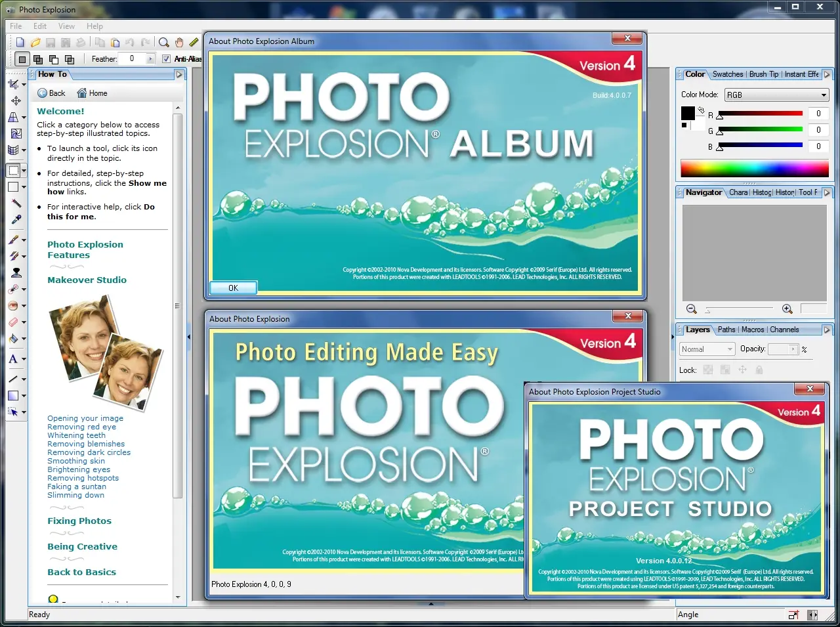Click the Feather value input field
Viewport: 840px width, 627px height.
[133, 59]
